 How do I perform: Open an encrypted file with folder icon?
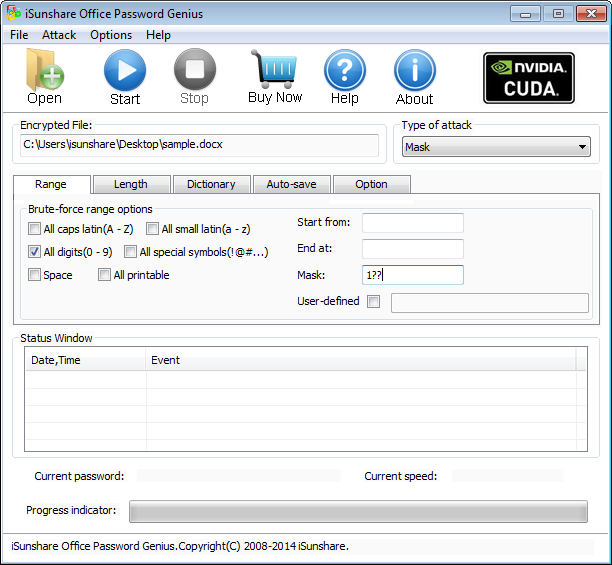coord(44,76)
